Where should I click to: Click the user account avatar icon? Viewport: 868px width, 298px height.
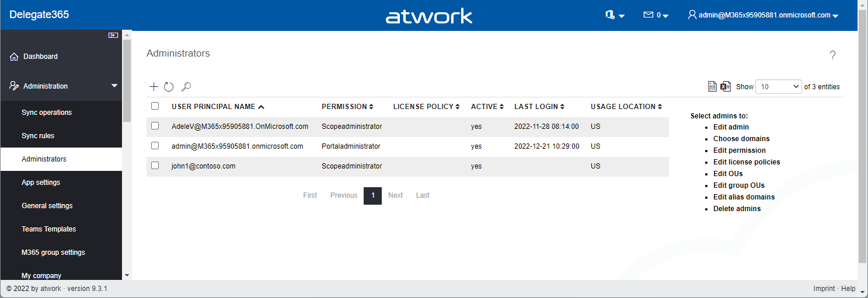[x=692, y=15]
